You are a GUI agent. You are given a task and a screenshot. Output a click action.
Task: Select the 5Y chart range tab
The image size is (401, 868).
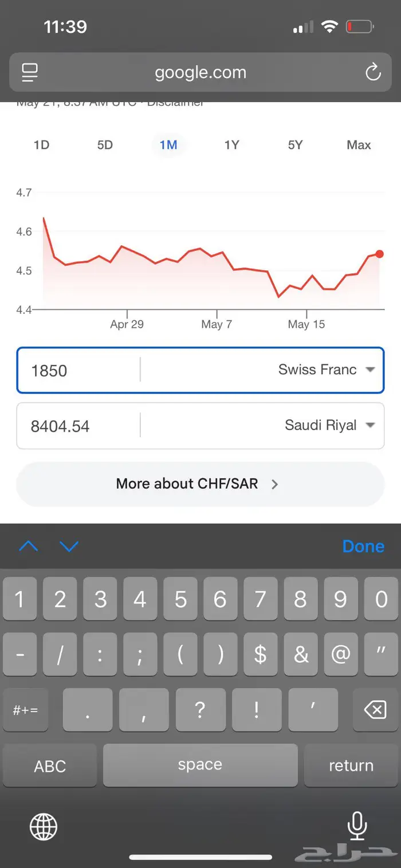click(295, 145)
